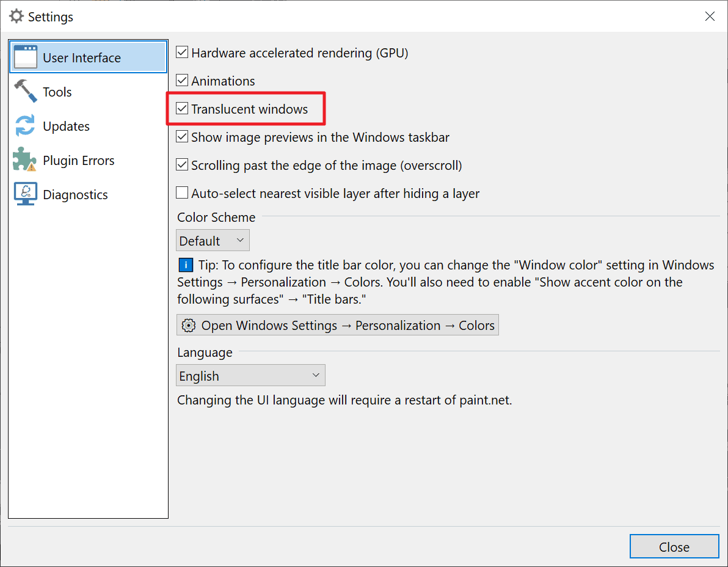Uncheck Show image previews in Windows taskbar
This screenshot has height=567, width=728.
tap(182, 136)
